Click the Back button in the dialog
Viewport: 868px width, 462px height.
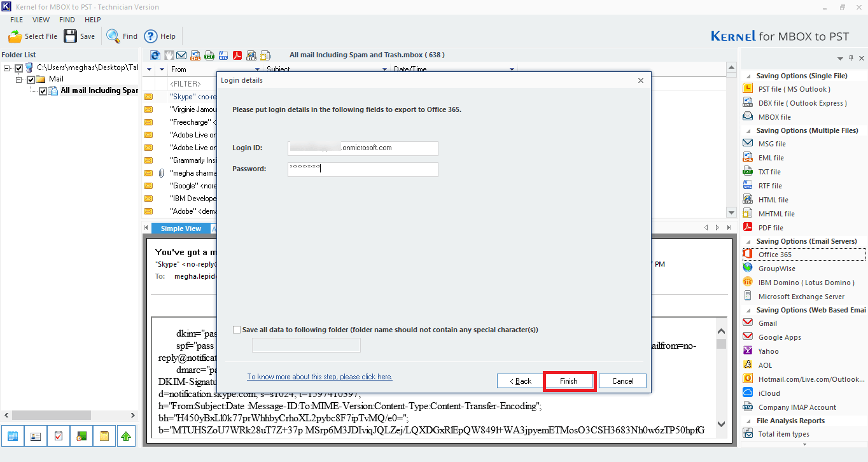(521, 381)
